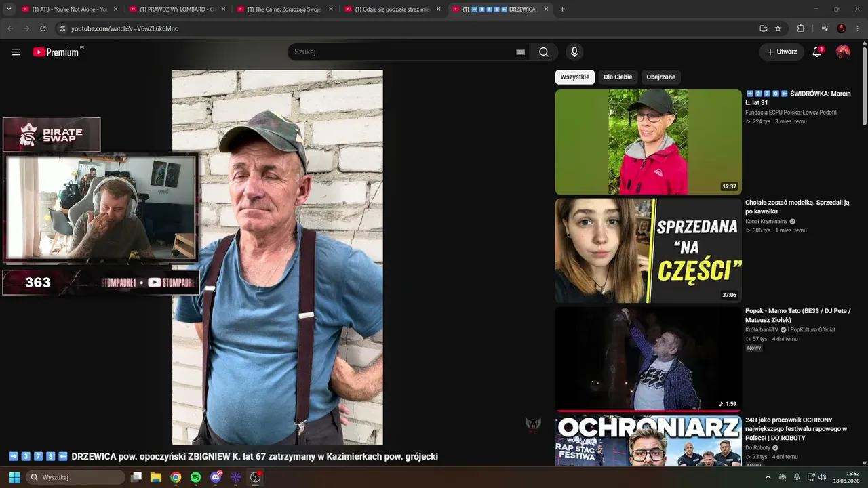This screenshot has height=488, width=868.
Task: Open channel KrólAlbaniiTV
Action: tap(762, 329)
